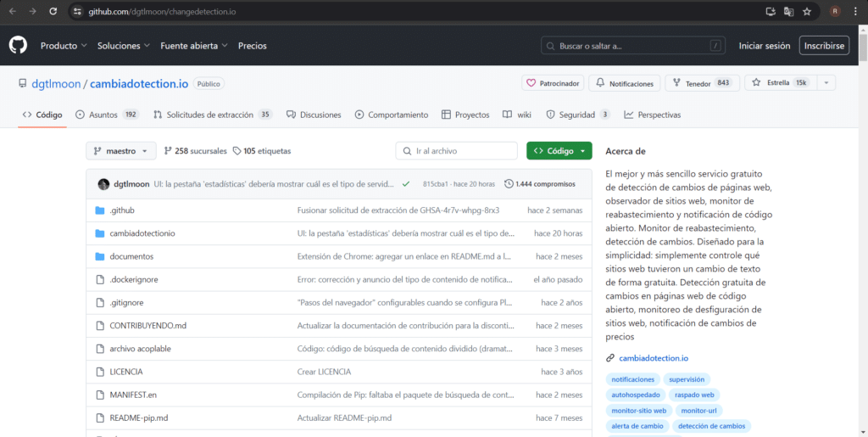The image size is (868, 437).
Task: Click the Ir al archivo field
Action: pyautogui.click(x=456, y=151)
